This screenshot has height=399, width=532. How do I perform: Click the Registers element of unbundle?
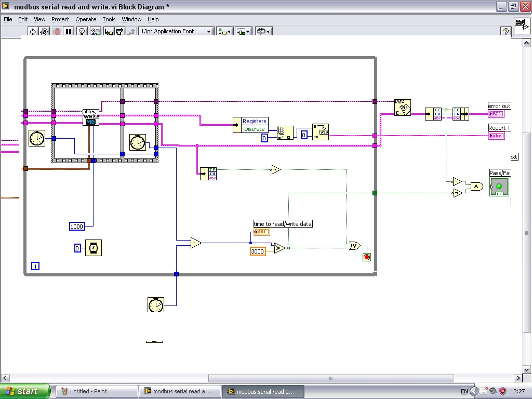(x=255, y=121)
